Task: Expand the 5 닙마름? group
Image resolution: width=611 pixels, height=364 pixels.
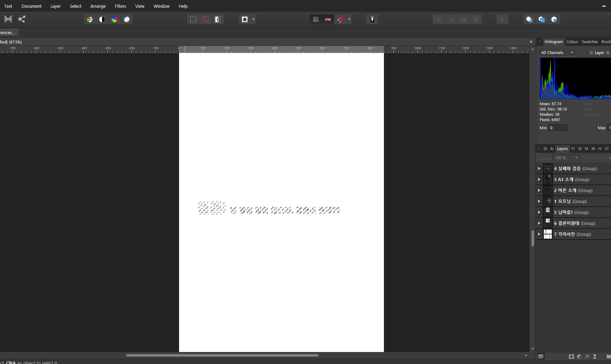Action: [539, 212]
